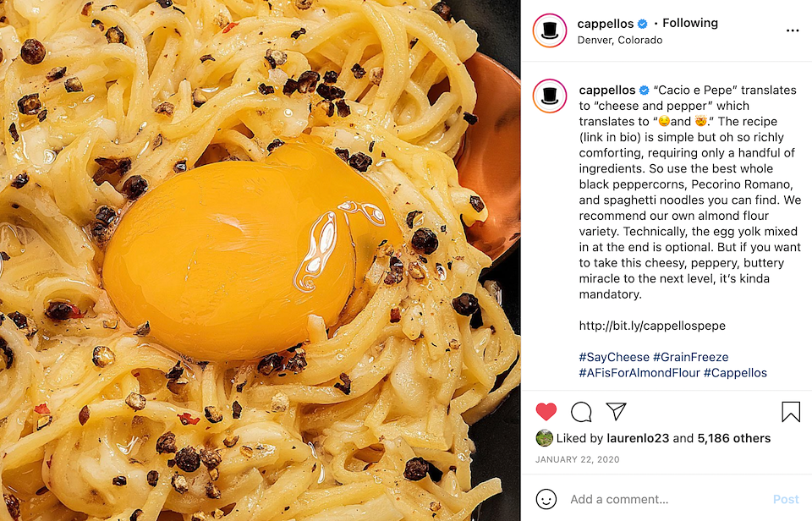Click the Post comment button
Image resolution: width=812 pixels, height=521 pixels.
(x=786, y=499)
